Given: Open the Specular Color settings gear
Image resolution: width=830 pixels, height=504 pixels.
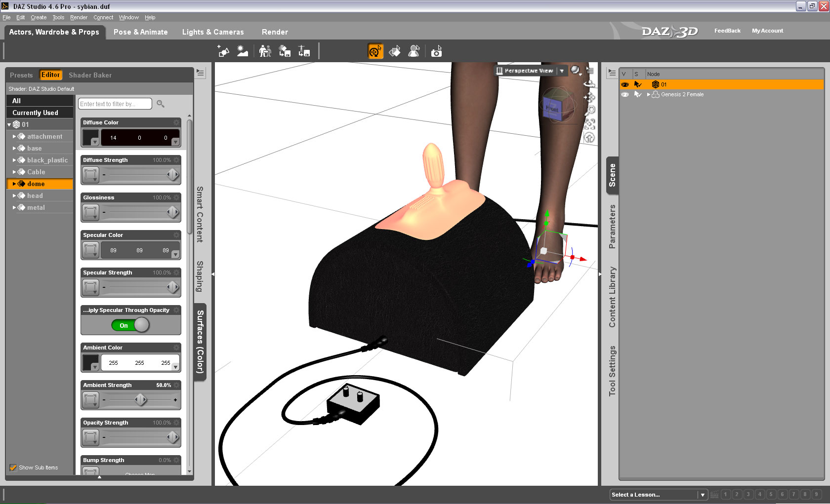Looking at the screenshot, I should pyautogui.click(x=176, y=235).
